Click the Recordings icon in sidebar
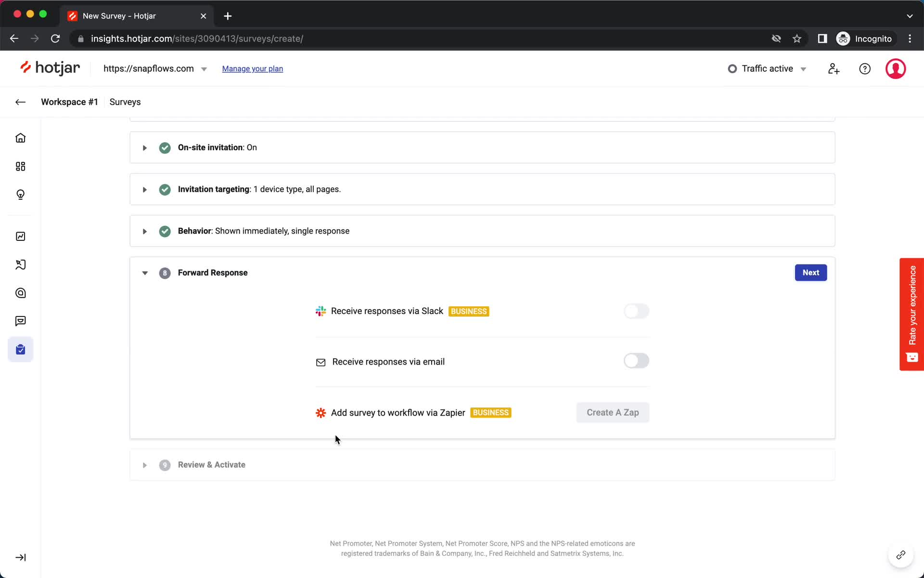 tap(21, 264)
